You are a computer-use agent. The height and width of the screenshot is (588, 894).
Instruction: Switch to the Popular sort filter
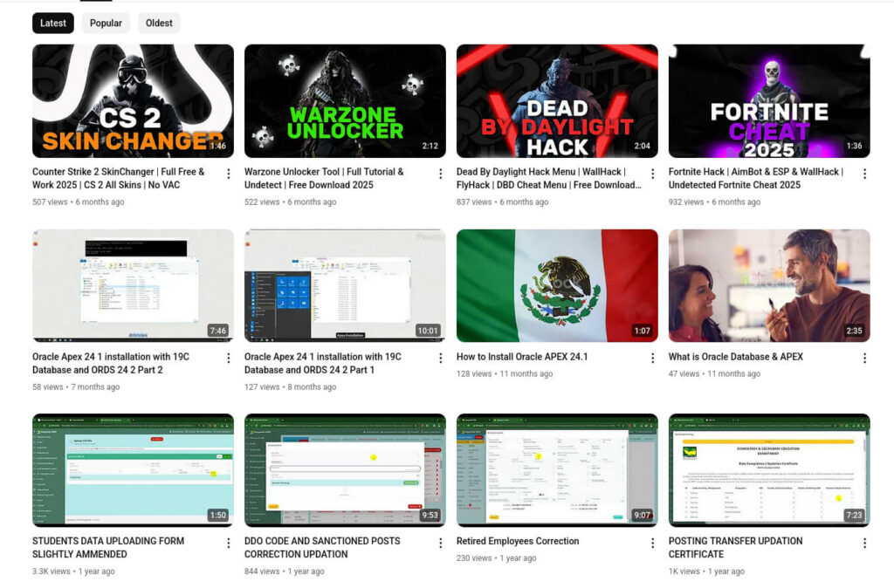click(106, 24)
